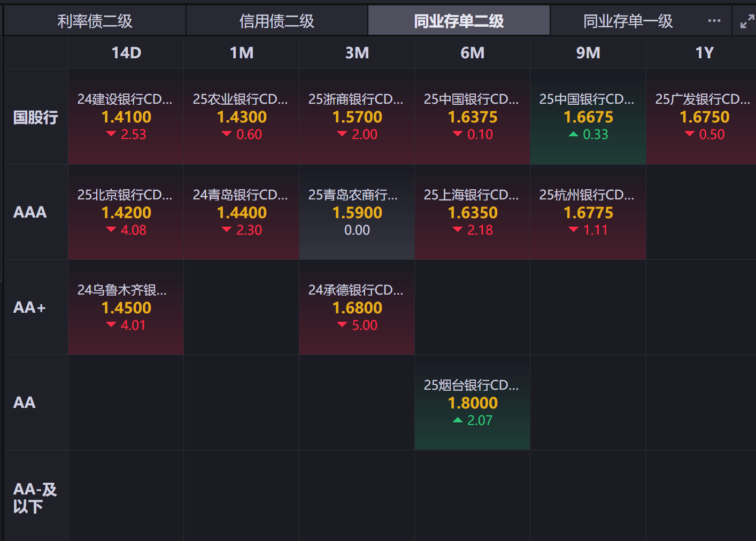Open 25中国银行CD cell at 1.6675
756x541 pixels.
point(588,117)
